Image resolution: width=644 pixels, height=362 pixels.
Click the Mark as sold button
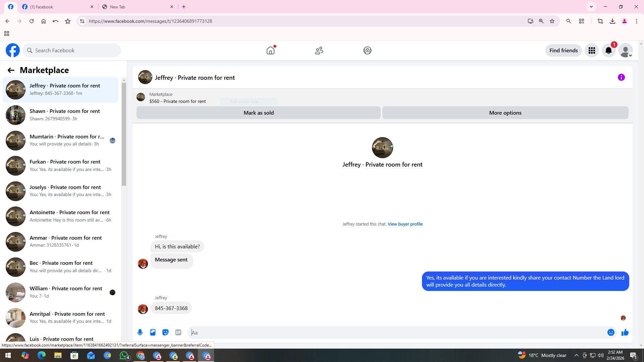point(258,113)
